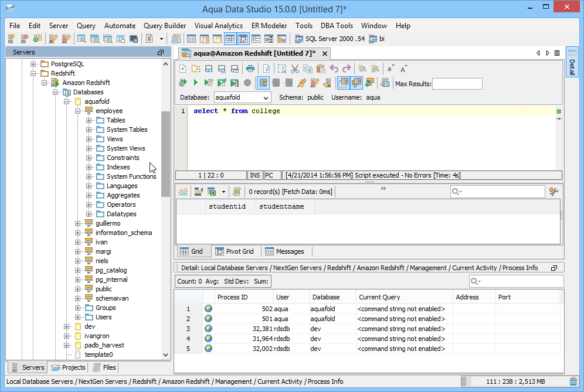Click the undo arrow icon
Viewport: 584px width, 392px height.
click(x=334, y=69)
